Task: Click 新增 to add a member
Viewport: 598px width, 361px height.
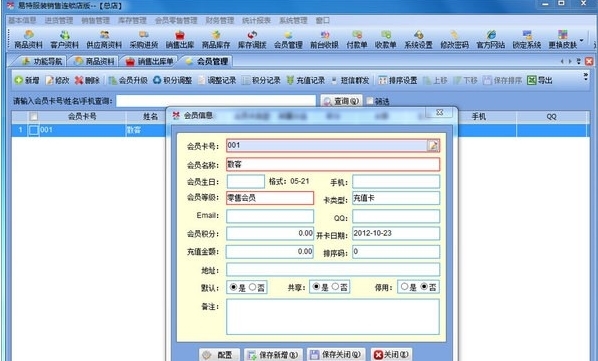Action: point(27,80)
